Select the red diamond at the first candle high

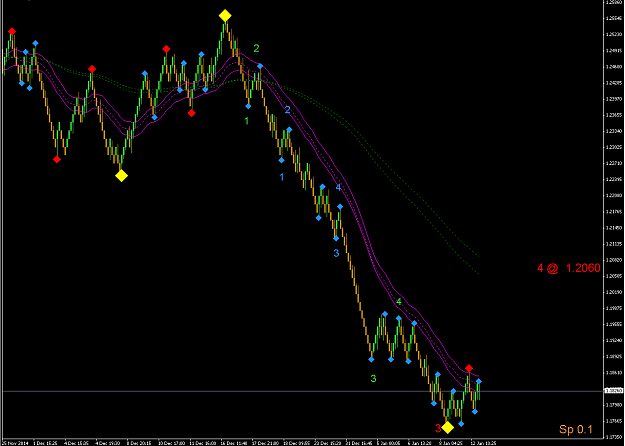[12, 31]
